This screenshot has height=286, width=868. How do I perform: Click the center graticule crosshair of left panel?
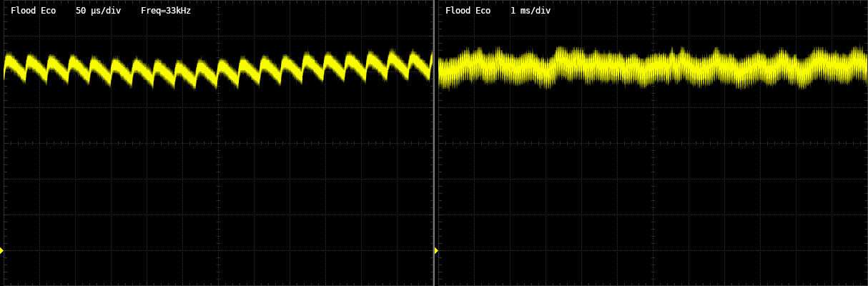click(x=218, y=143)
